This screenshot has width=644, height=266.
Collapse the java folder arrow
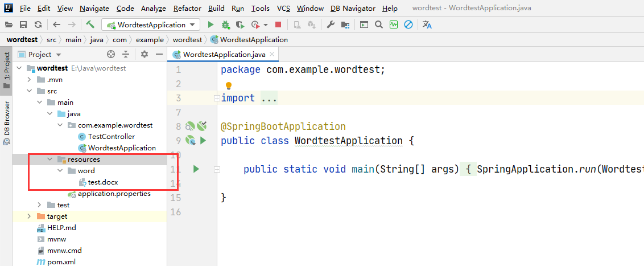tap(49, 113)
